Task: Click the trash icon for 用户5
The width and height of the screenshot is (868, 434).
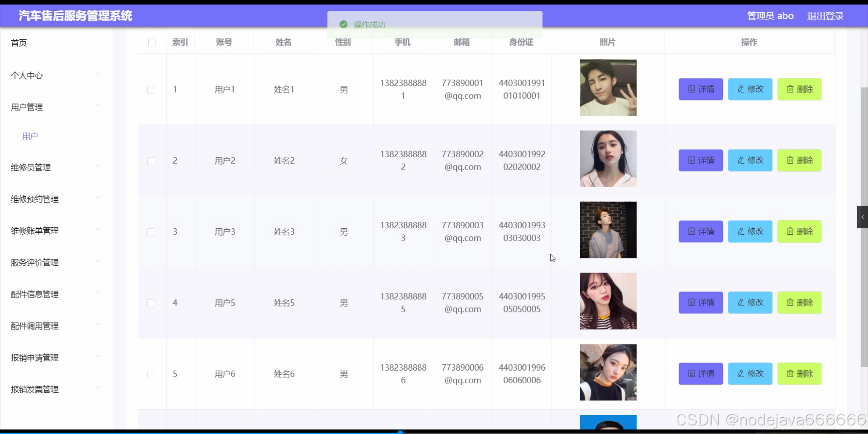Action: point(790,302)
